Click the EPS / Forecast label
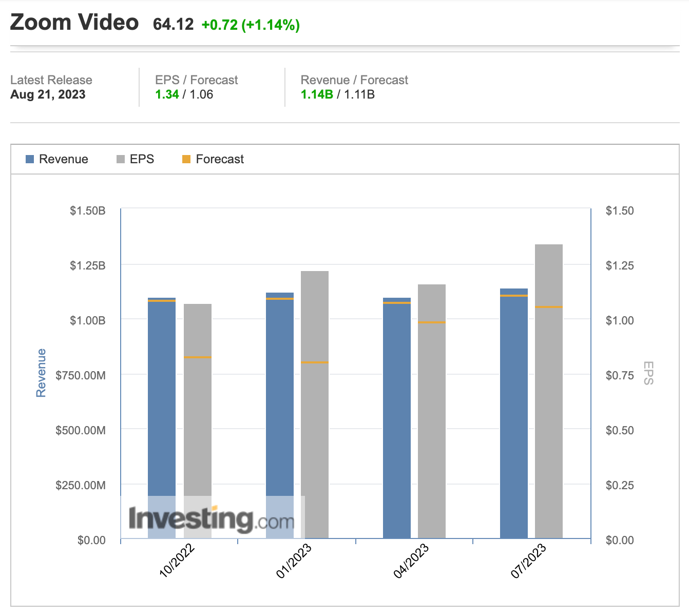This screenshot has height=616, width=689. pos(197,80)
